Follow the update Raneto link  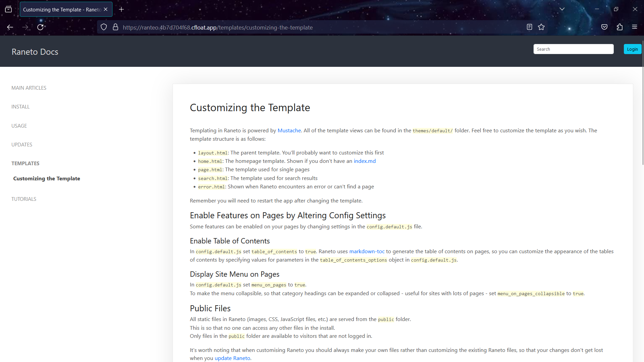pyautogui.click(x=232, y=358)
